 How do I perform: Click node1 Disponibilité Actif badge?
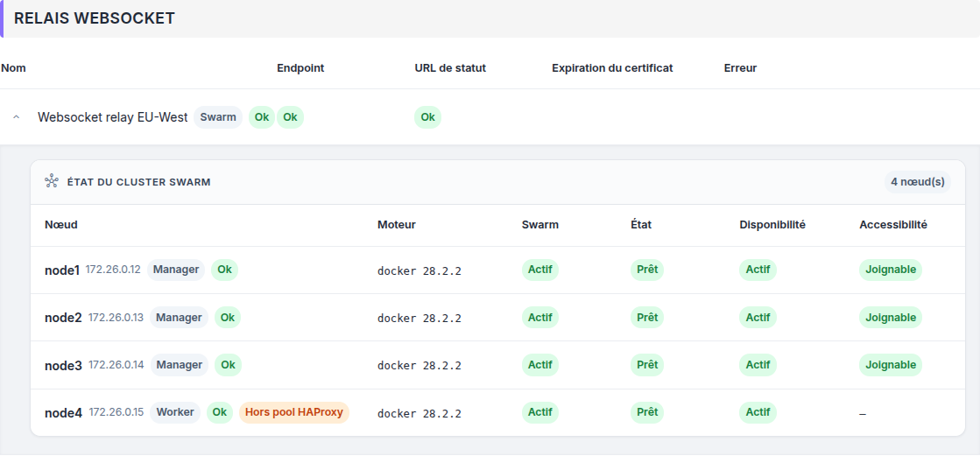pos(758,270)
